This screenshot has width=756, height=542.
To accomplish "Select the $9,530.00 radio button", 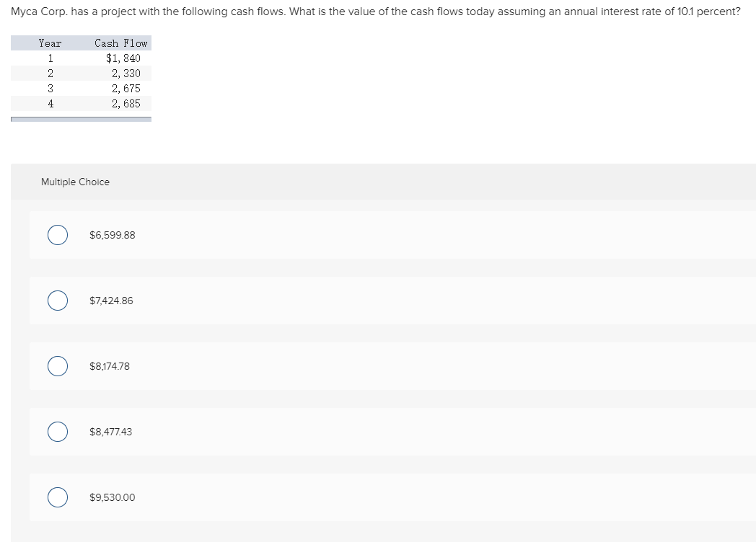I will (x=58, y=497).
